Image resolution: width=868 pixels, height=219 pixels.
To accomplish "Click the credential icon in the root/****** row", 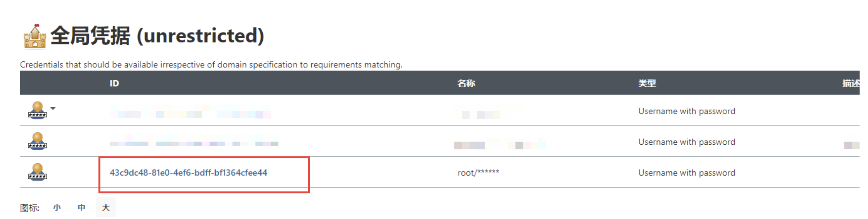I will (37, 172).
